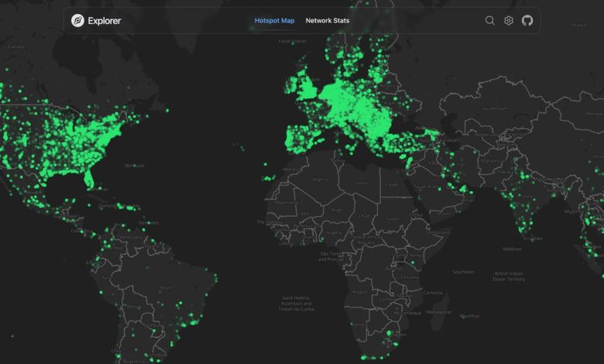Click the Maldives label on the map

[512, 249]
